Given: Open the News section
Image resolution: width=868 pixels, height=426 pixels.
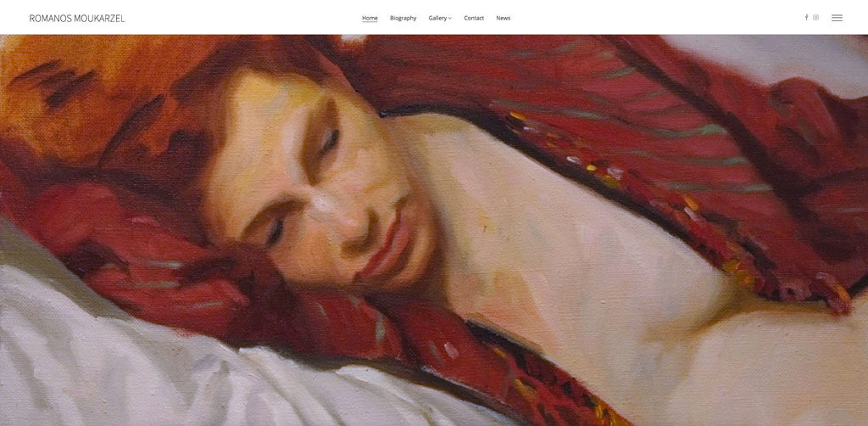Looking at the screenshot, I should pos(504,18).
